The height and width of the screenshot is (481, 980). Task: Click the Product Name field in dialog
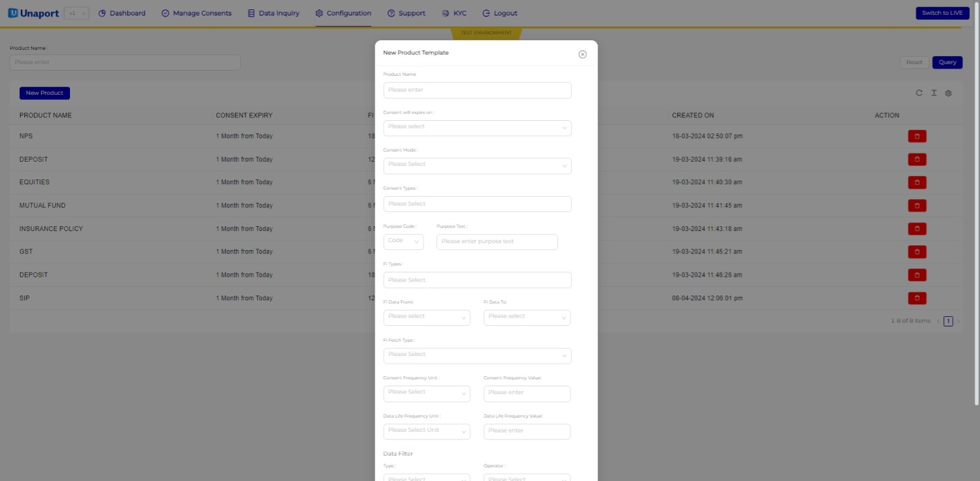tap(477, 90)
